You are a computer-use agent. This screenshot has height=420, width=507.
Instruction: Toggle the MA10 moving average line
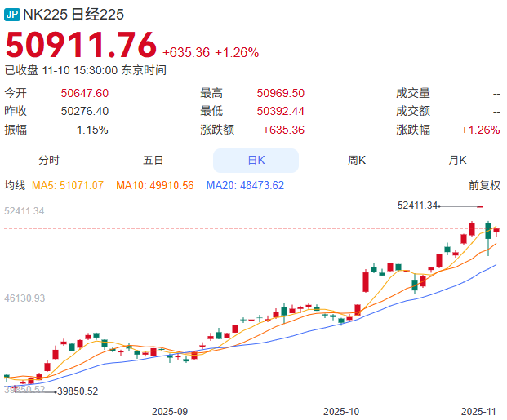pos(155,186)
